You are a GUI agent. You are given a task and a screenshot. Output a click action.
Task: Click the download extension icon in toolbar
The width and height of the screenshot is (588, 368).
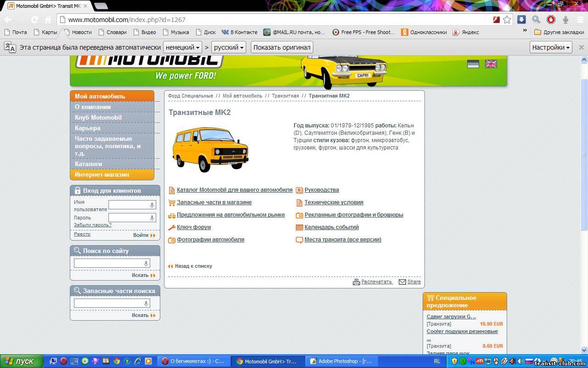coord(521,19)
